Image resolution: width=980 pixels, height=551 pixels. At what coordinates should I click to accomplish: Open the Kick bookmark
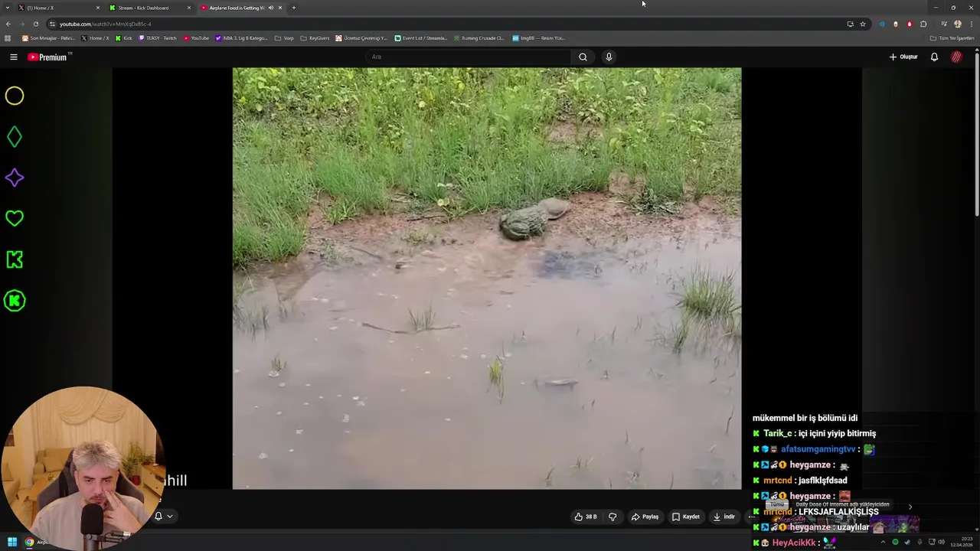point(123,38)
